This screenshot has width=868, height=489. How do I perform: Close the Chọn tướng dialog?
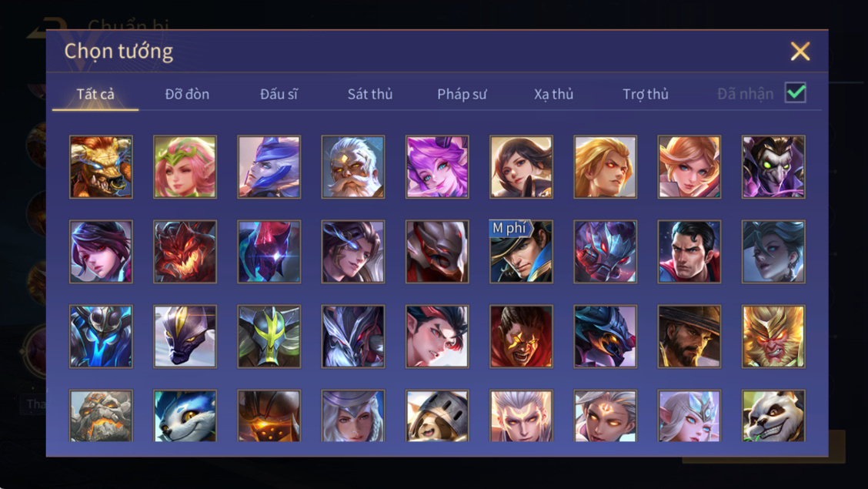pos(800,52)
